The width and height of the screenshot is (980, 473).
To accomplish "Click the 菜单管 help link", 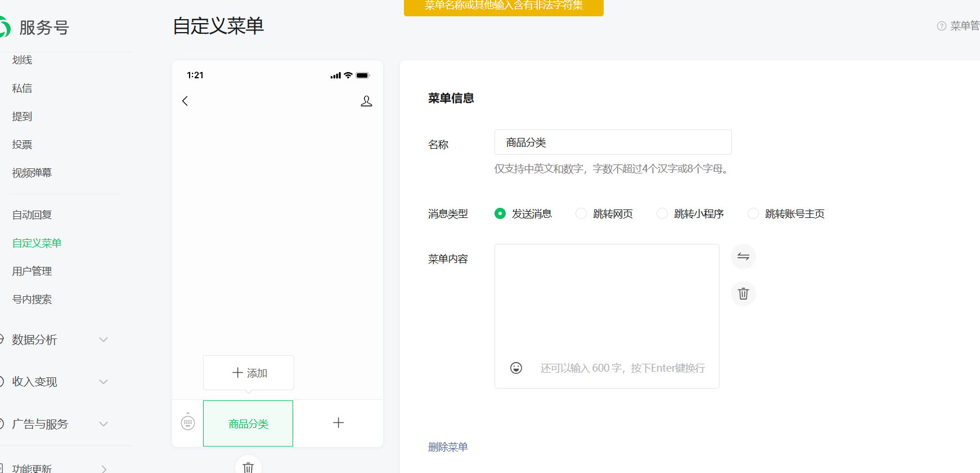I will tap(965, 26).
